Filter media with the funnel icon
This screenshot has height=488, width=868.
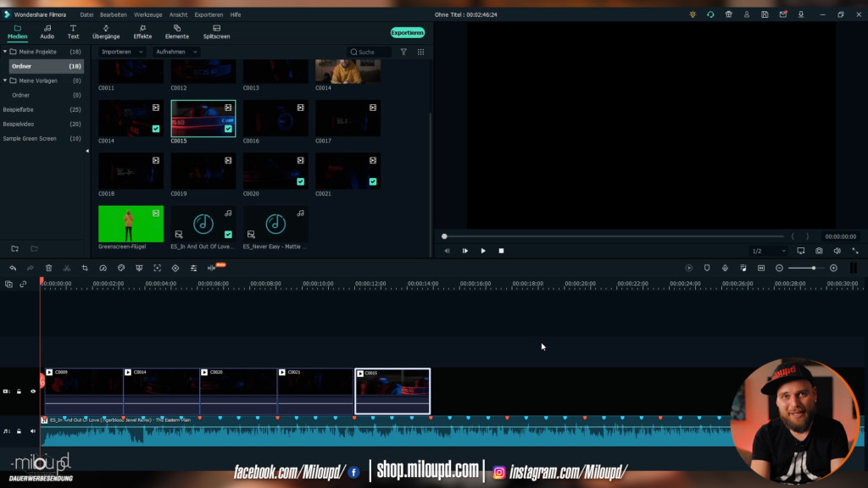[403, 52]
